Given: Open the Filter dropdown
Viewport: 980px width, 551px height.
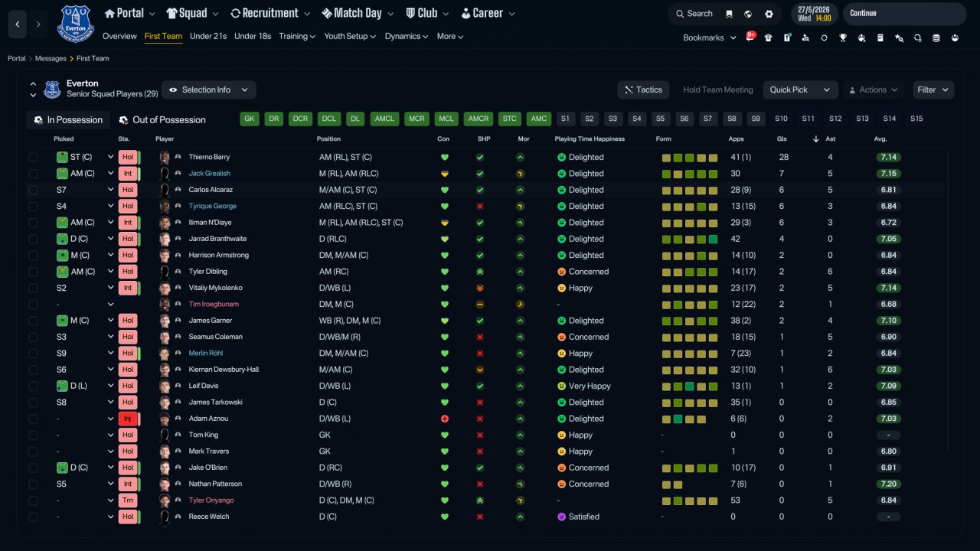Looking at the screenshot, I should [933, 90].
